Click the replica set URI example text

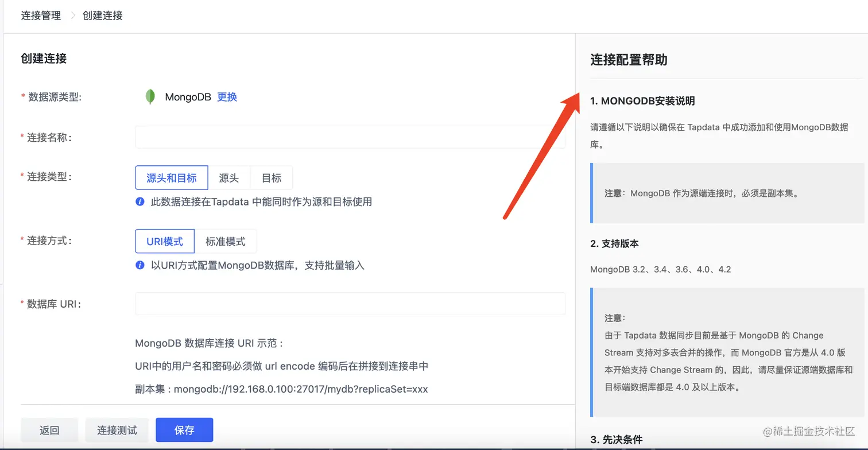coord(281,389)
